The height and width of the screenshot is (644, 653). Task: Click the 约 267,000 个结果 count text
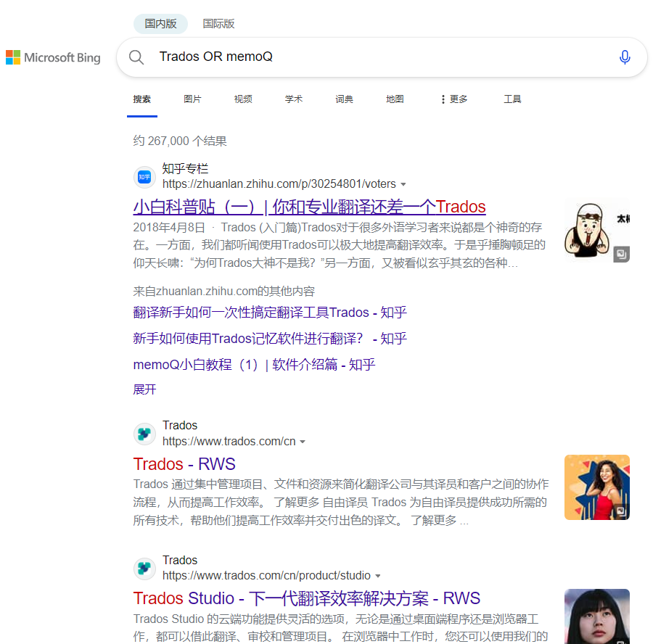(180, 141)
